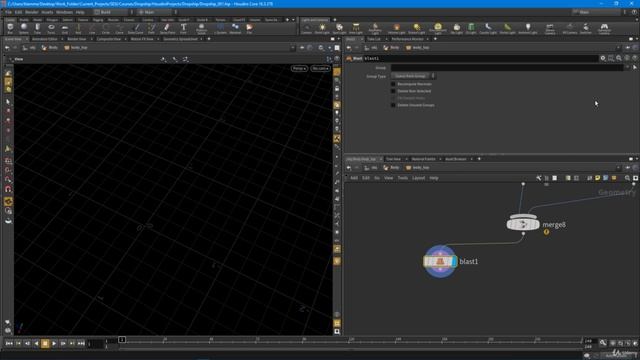Select the Sphere shelf tool

pos(24,28)
